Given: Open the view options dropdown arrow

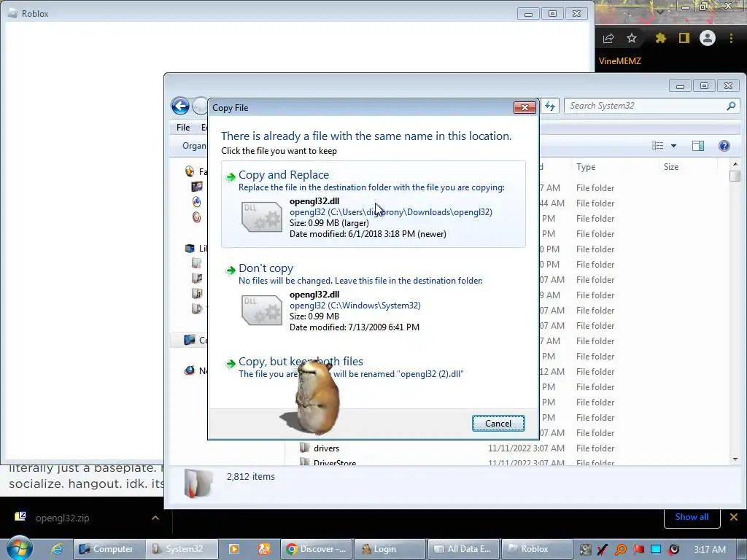Looking at the screenshot, I should (x=673, y=146).
